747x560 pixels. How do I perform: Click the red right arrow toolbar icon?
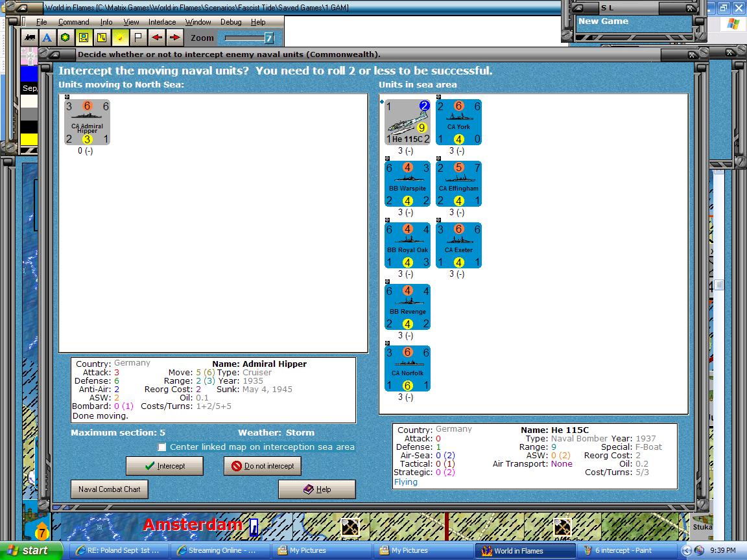click(174, 38)
